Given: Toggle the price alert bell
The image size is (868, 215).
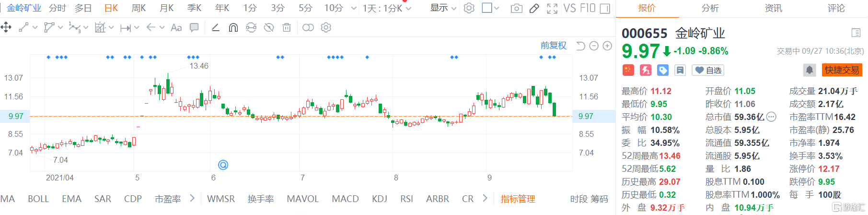Looking at the screenshot, I should pos(810,70).
